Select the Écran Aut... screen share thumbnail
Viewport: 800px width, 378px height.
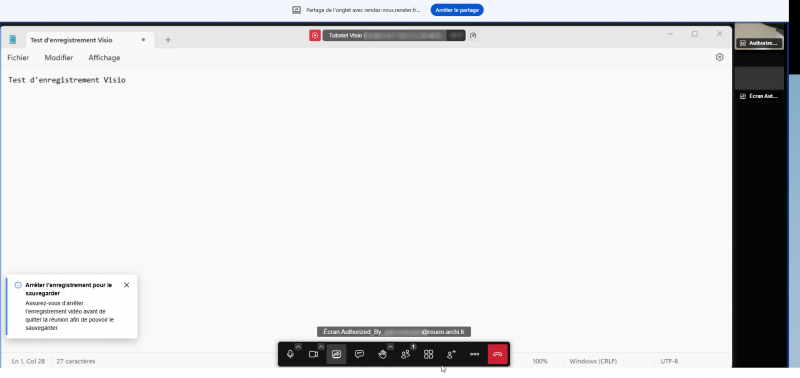(759, 84)
